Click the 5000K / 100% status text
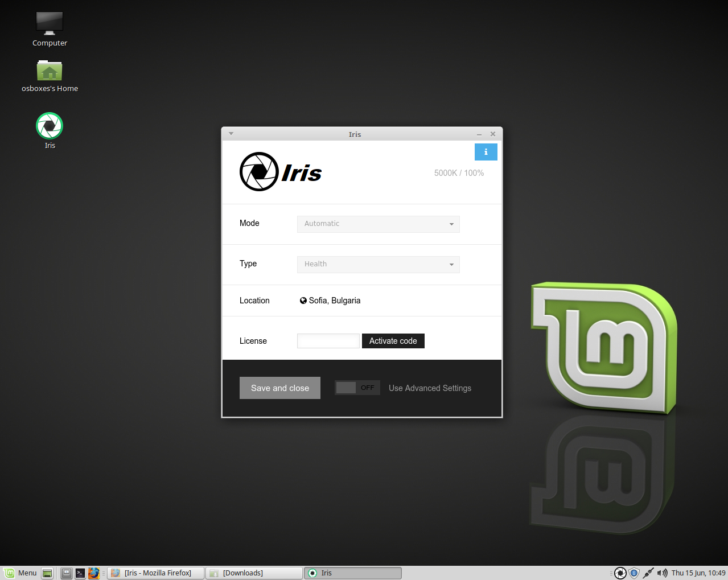The image size is (728, 580). tap(459, 173)
